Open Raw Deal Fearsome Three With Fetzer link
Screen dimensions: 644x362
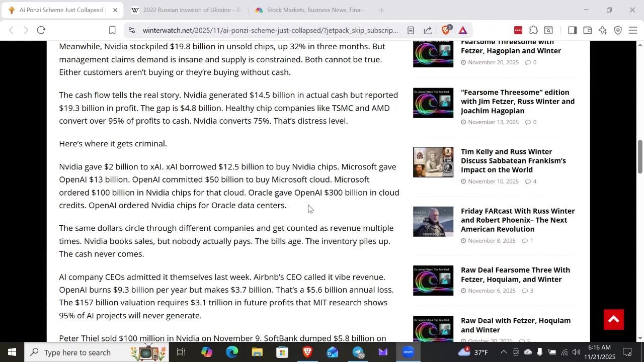515,275
